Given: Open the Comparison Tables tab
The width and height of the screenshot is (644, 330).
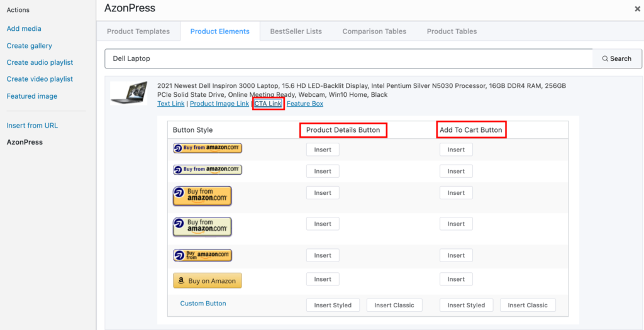Looking at the screenshot, I should pos(374,31).
